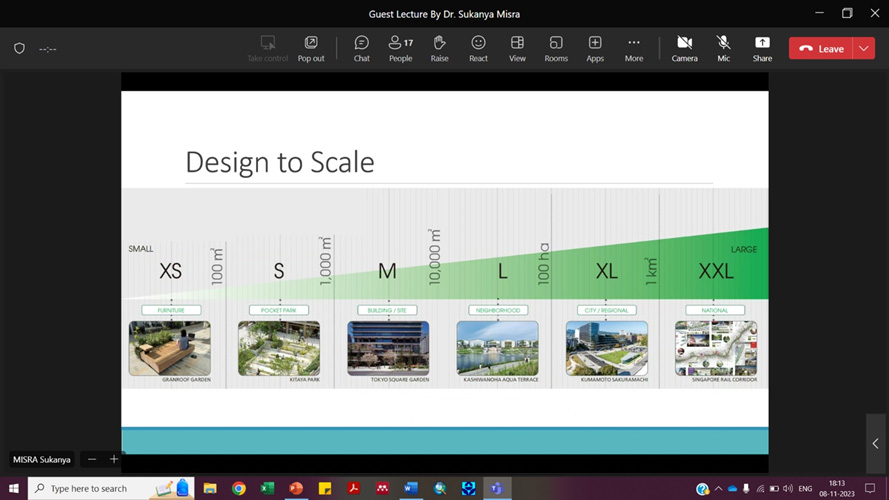The width and height of the screenshot is (889, 500).
Task: Unmute the Mic
Action: [723, 48]
